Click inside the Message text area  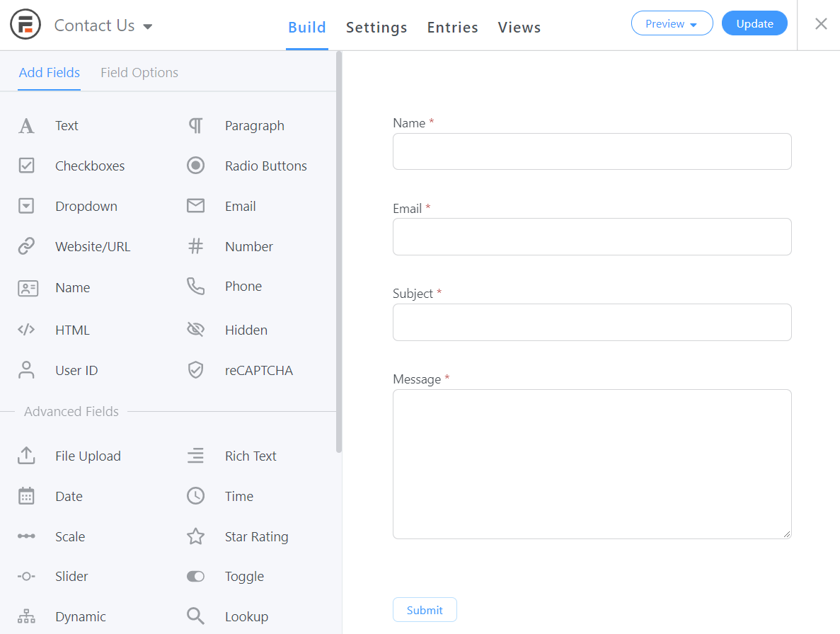(592, 463)
